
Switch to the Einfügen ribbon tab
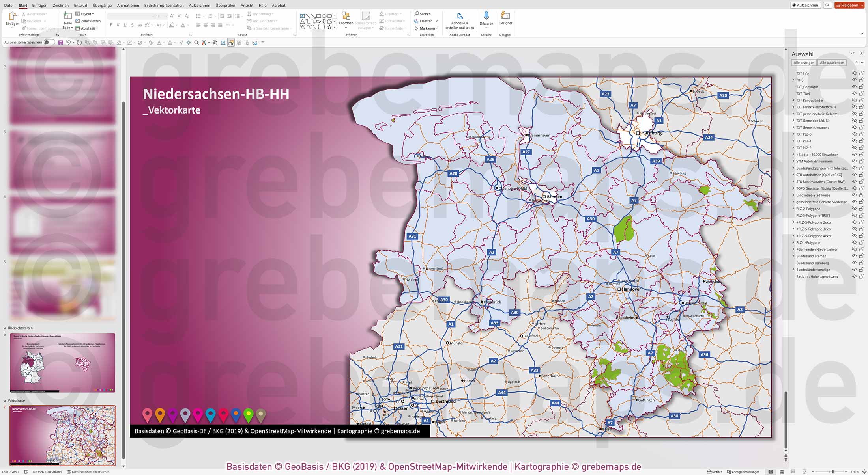(x=39, y=5)
